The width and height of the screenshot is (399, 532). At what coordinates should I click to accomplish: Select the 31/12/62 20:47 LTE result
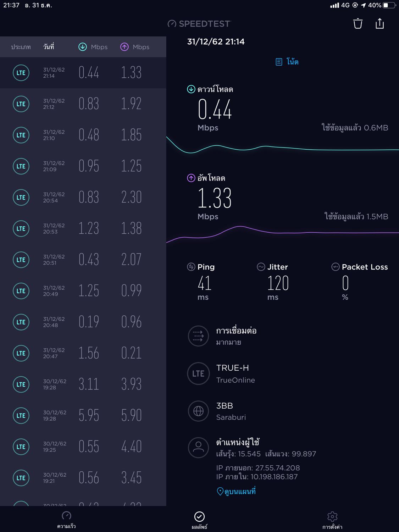tap(83, 353)
